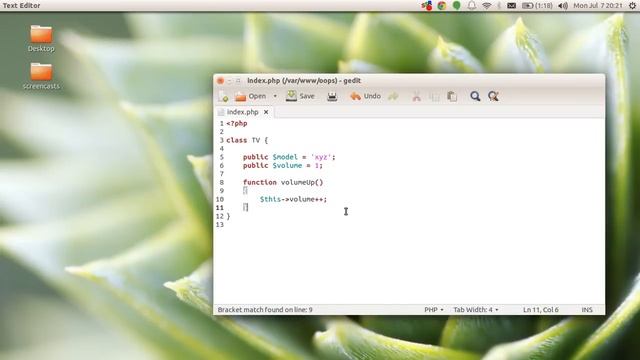Viewport: 640px width, 360px height.
Task: Save index.php using the Save button
Action: tap(300, 96)
